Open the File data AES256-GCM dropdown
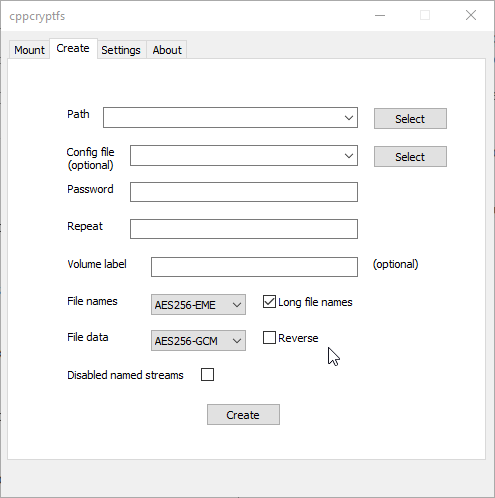The width and height of the screenshot is (495, 498). pos(198,341)
